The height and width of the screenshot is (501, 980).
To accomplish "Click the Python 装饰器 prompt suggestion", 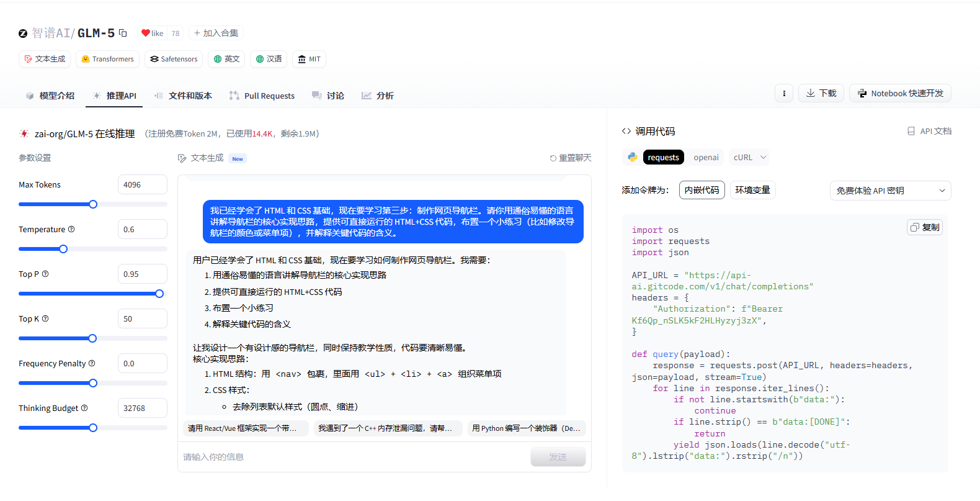I will (x=527, y=428).
